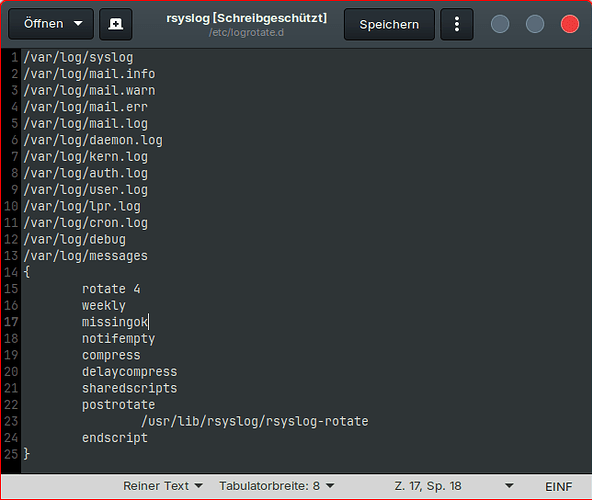This screenshot has height=500, width=592.
Task: Click the Speichern save button
Action: click(x=389, y=25)
